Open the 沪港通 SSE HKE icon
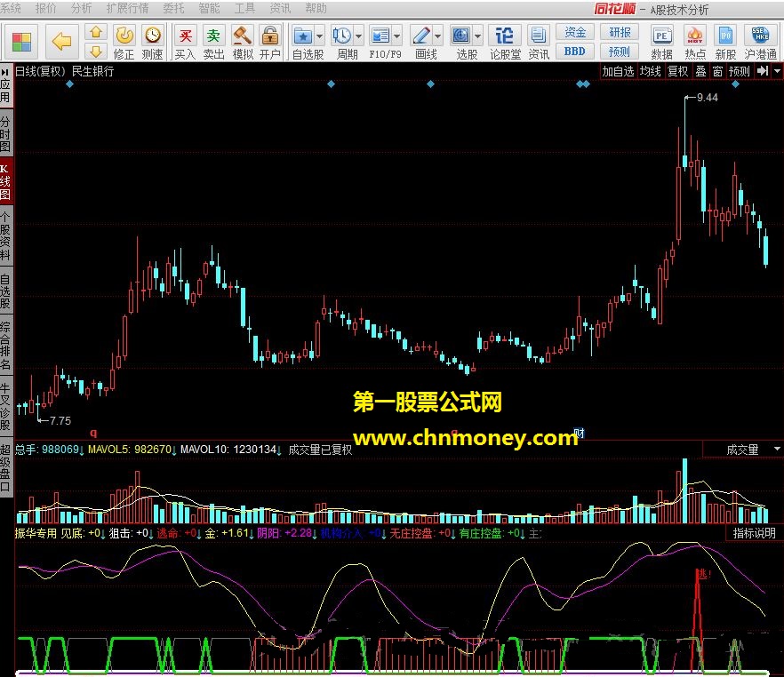Screen dimensions: 784x677 [760, 36]
